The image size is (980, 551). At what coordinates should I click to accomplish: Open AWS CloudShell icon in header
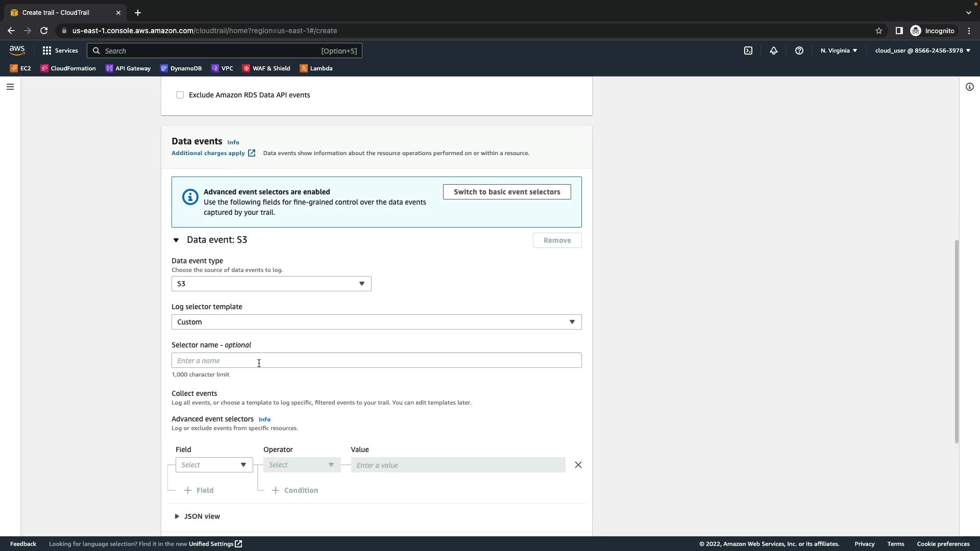(748, 51)
